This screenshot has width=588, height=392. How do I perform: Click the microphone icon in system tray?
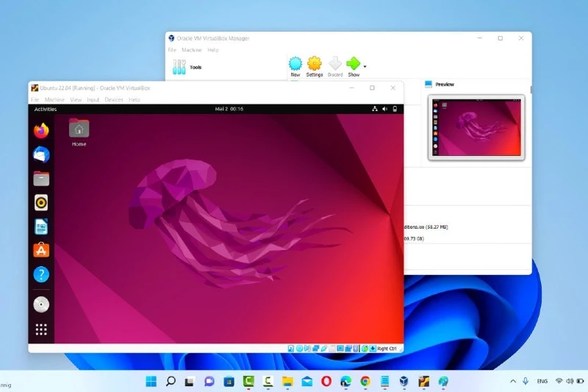coord(526,381)
